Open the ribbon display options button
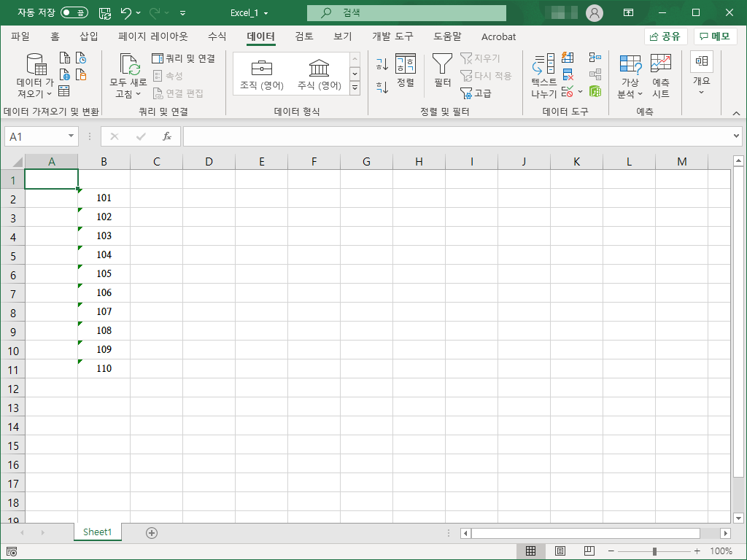Viewport: 747px width, 560px height. (628, 13)
